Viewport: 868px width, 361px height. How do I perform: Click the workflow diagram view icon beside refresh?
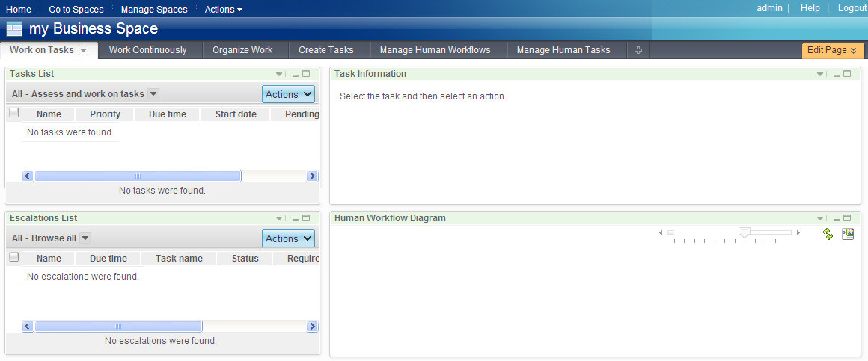pos(848,234)
